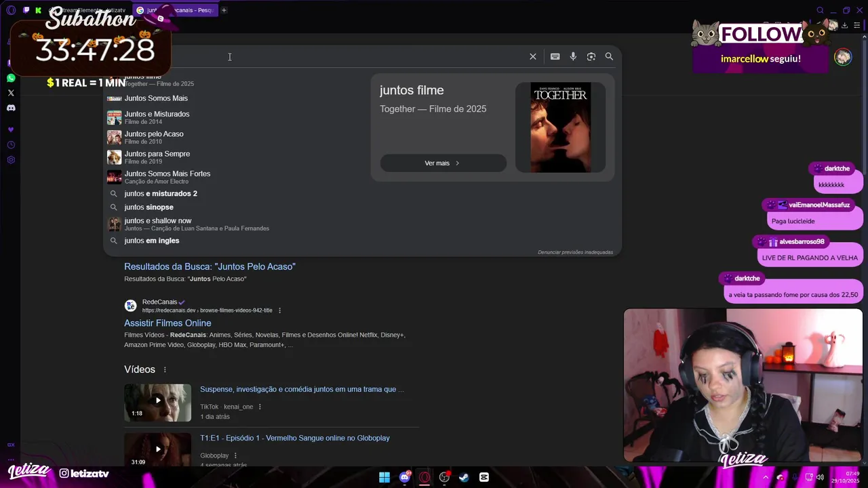
Task: Open 'Suspense, investigação e comédia' video link
Action: (302, 389)
